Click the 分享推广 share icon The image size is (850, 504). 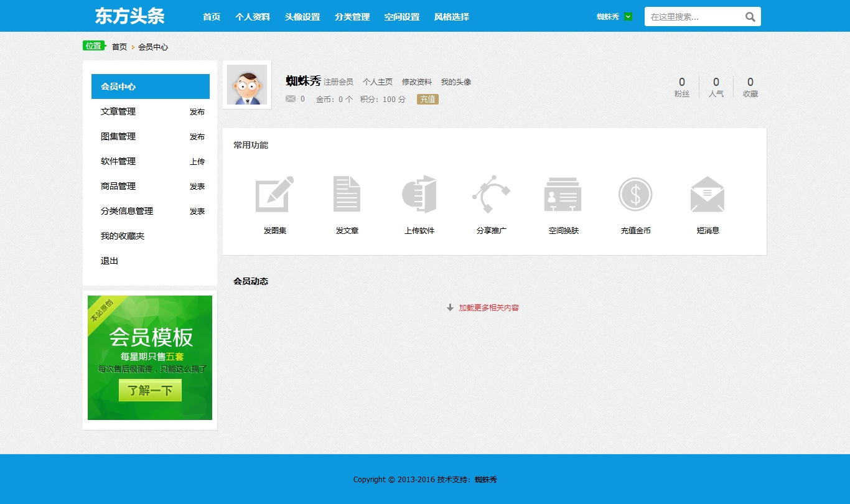point(491,194)
